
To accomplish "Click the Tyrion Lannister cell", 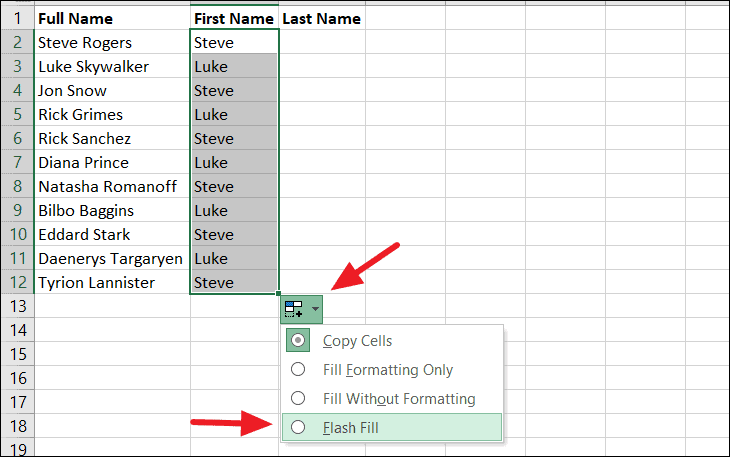I will [110, 283].
